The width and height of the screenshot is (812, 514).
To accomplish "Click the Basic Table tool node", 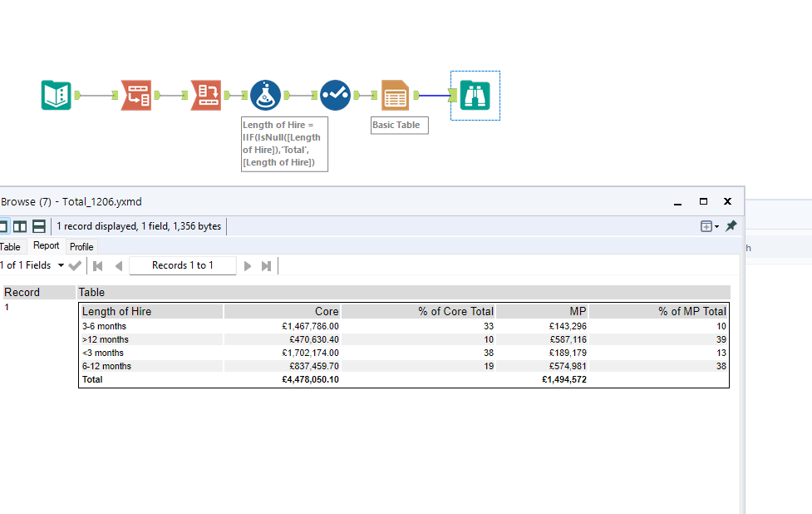I will 396,96.
